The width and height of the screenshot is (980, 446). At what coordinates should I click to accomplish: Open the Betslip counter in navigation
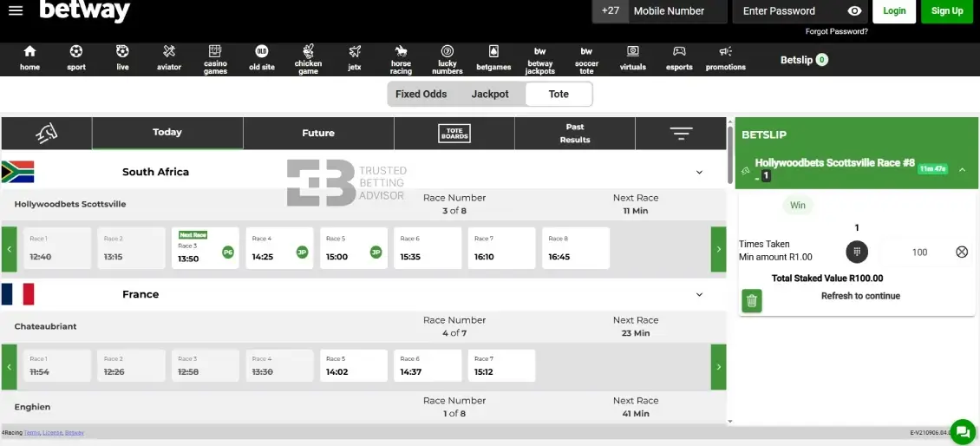[804, 60]
